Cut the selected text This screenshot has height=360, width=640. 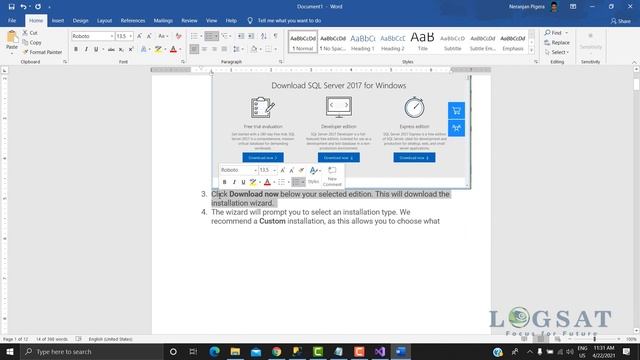coord(30,33)
